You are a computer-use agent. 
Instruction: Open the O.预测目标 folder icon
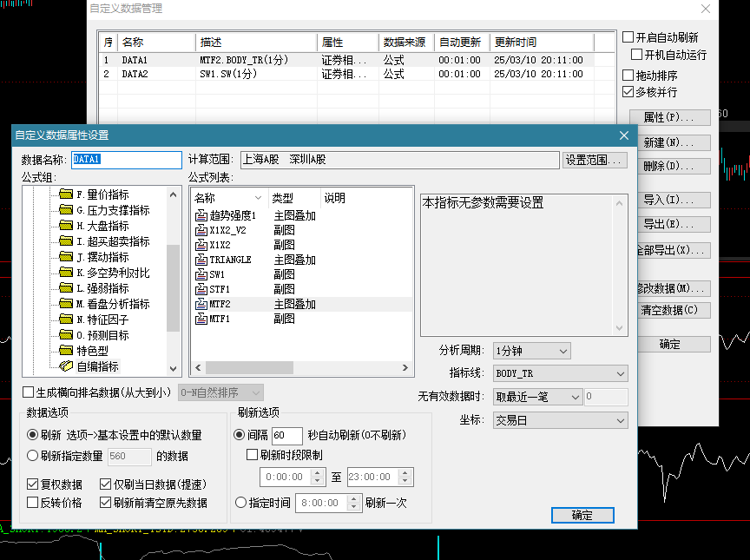[66, 335]
